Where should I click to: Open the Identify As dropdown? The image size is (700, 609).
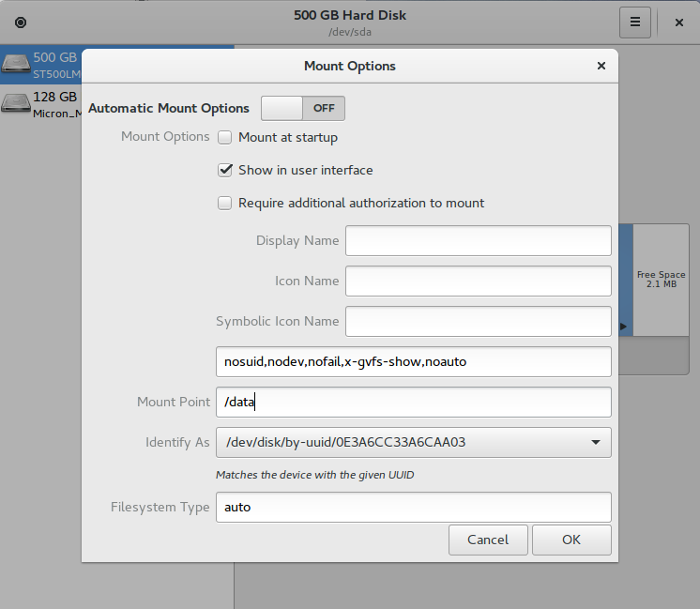pyautogui.click(x=414, y=443)
